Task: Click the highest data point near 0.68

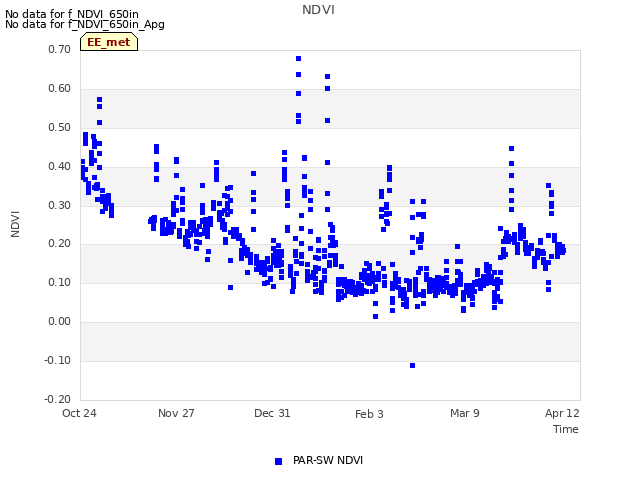Action: click(x=298, y=59)
